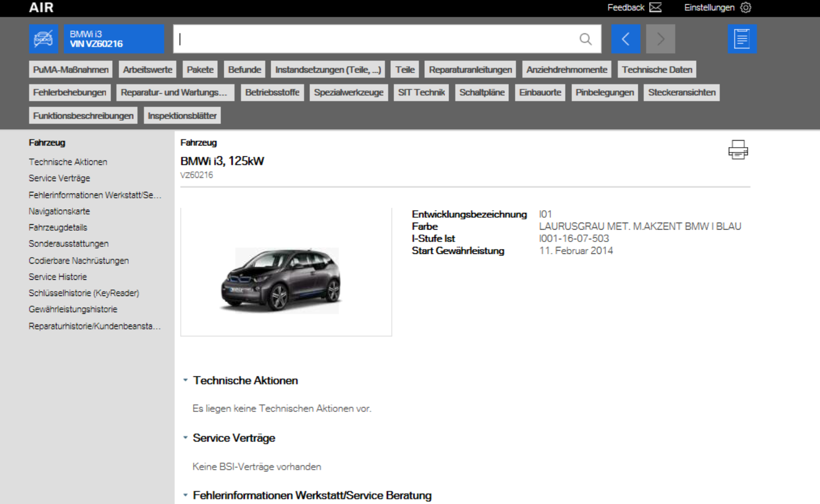This screenshot has height=504, width=820.
Task: Open Pinbelegungen
Action: (604, 92)
